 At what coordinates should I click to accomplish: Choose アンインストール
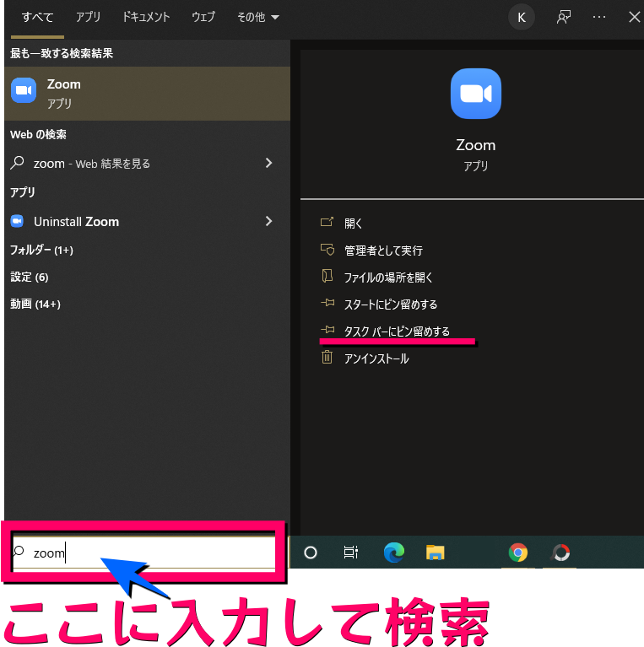pos(376,359)
